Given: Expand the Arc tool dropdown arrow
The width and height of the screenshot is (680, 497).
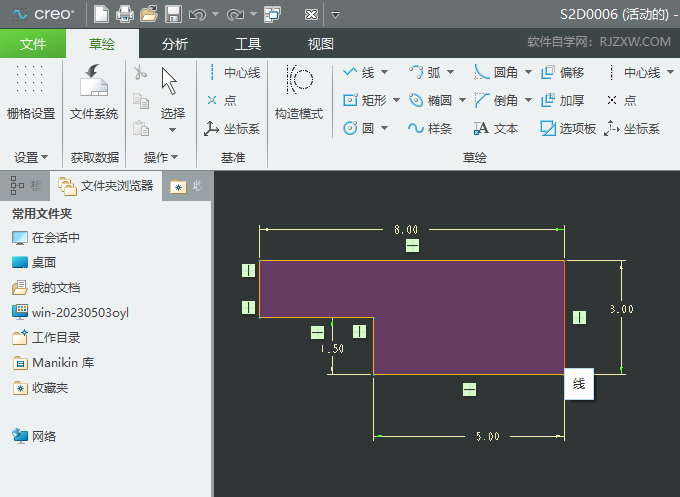Looking at the screenshot, I should tap(451, 72).
